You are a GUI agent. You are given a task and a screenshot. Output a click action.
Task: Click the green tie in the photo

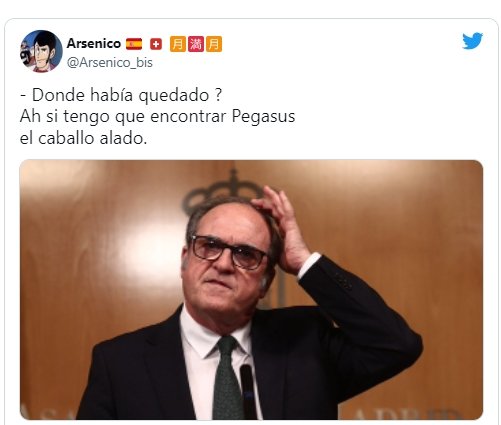coord(228,377)
